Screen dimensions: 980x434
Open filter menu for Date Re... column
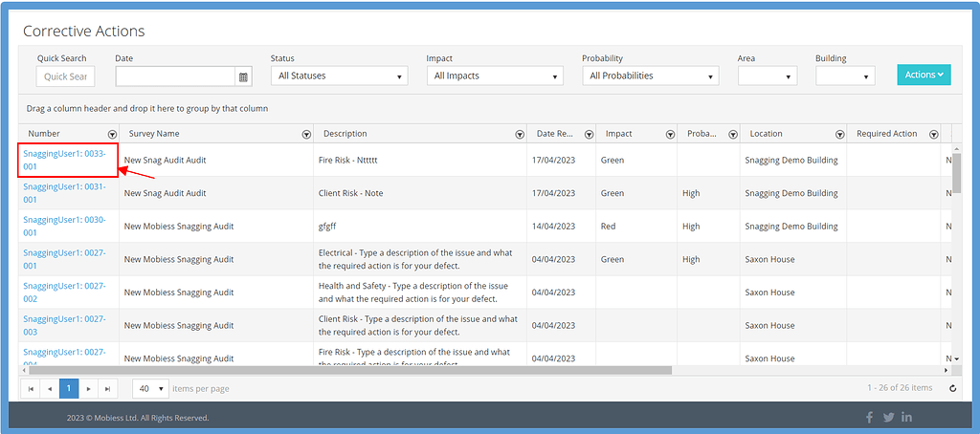pyautogui.click(x=589, y=134)
